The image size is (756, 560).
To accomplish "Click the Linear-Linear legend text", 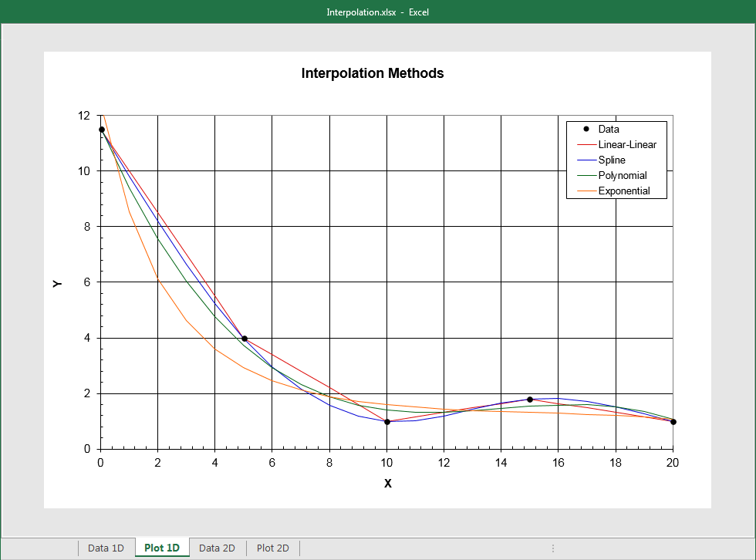I will pyautogui.click(x=626, y=144).
